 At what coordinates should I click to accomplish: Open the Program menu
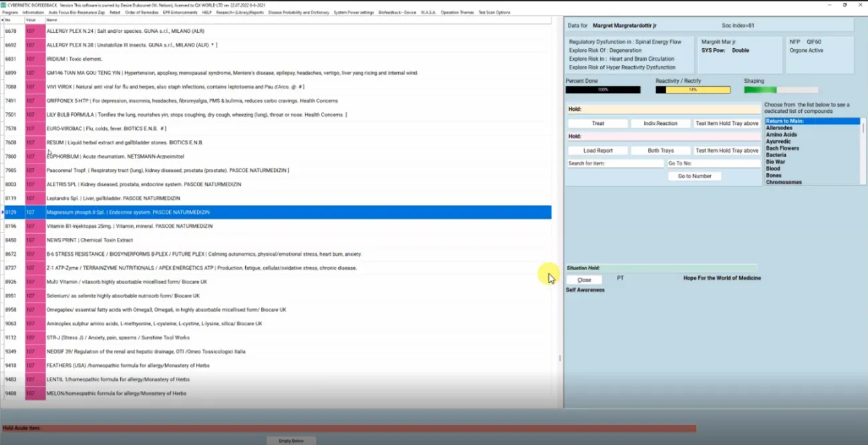click(10, 13)
